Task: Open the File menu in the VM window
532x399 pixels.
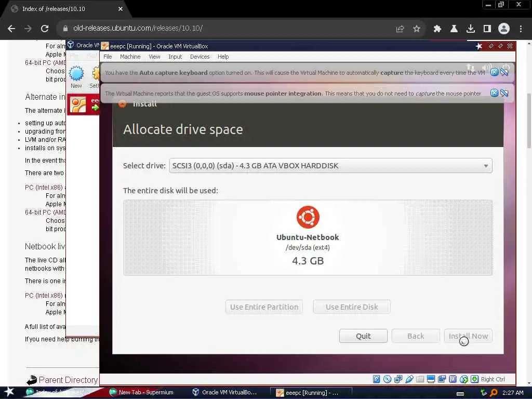Action: point(108,57)
